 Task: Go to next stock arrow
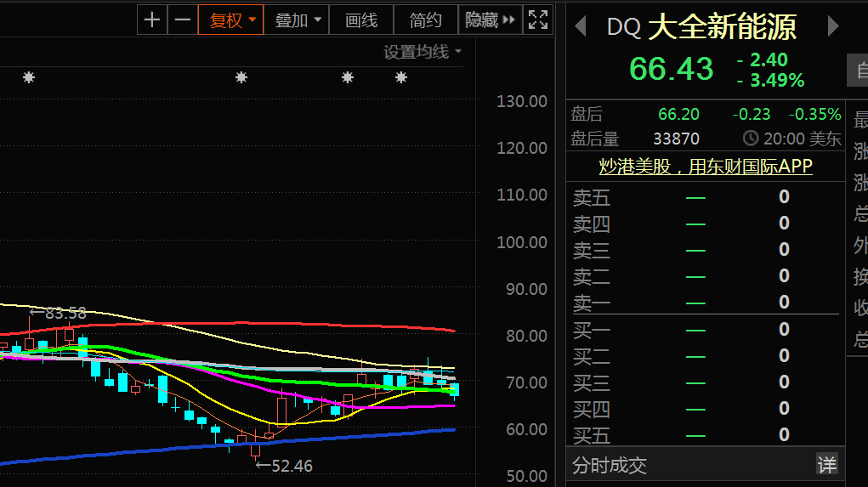click(x=833, y=26)
